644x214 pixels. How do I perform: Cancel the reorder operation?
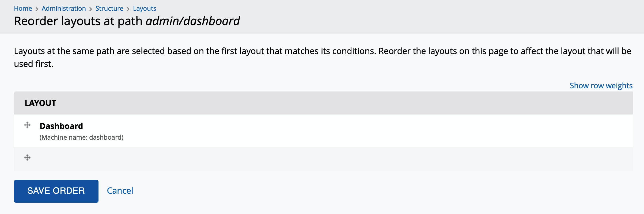pyautogui.click(x=120, y=190)
